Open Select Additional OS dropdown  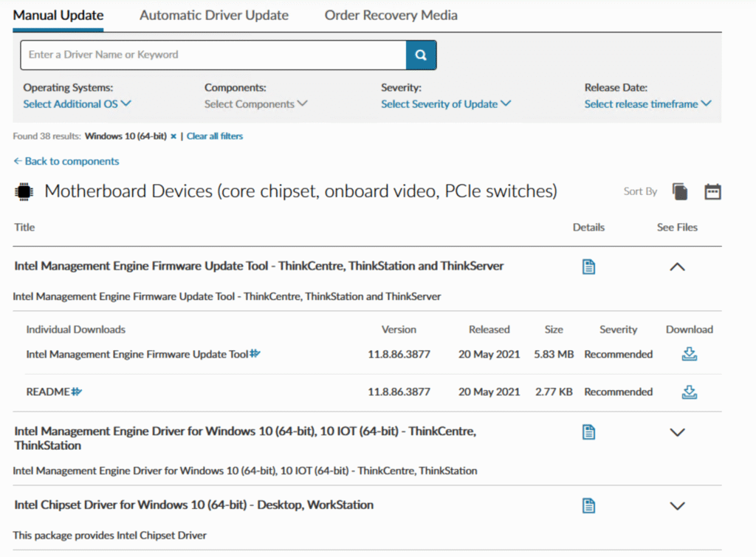click(x=77, y=104)
